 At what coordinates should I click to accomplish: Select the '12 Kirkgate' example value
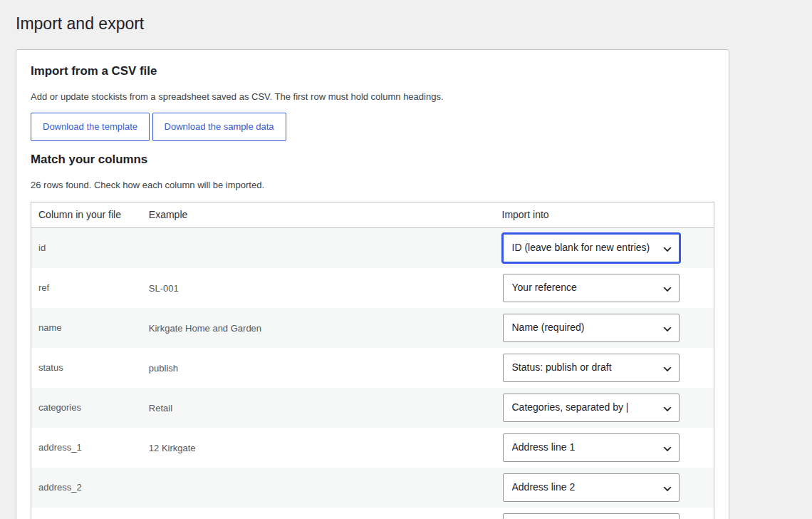click(x=172, y=448)
